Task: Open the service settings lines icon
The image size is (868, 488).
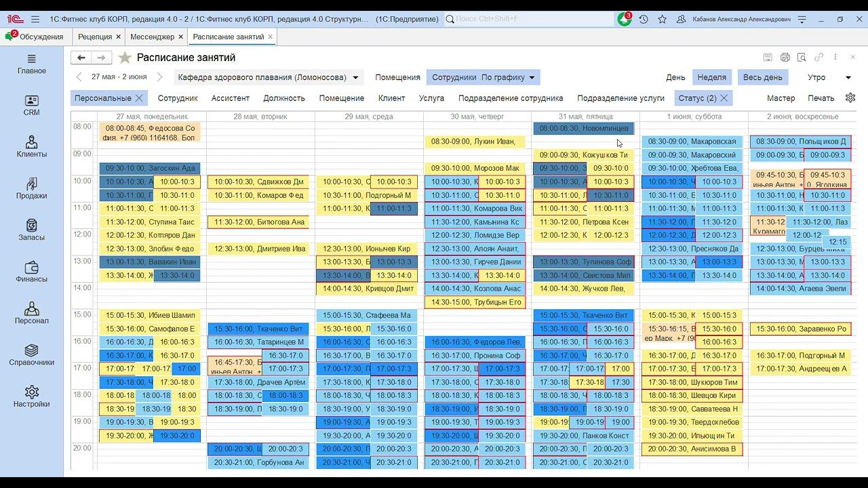Action: (x=802, y=20)
